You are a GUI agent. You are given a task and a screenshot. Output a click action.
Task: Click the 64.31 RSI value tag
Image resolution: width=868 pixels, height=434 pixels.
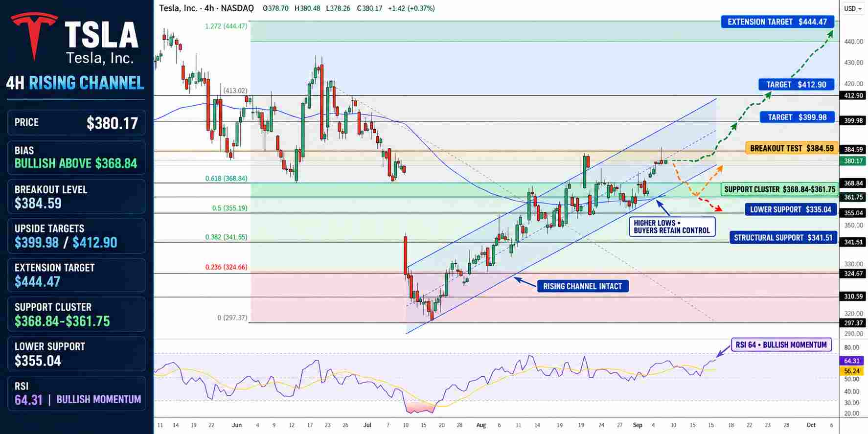pyautogui.click(x=852, y=361)
